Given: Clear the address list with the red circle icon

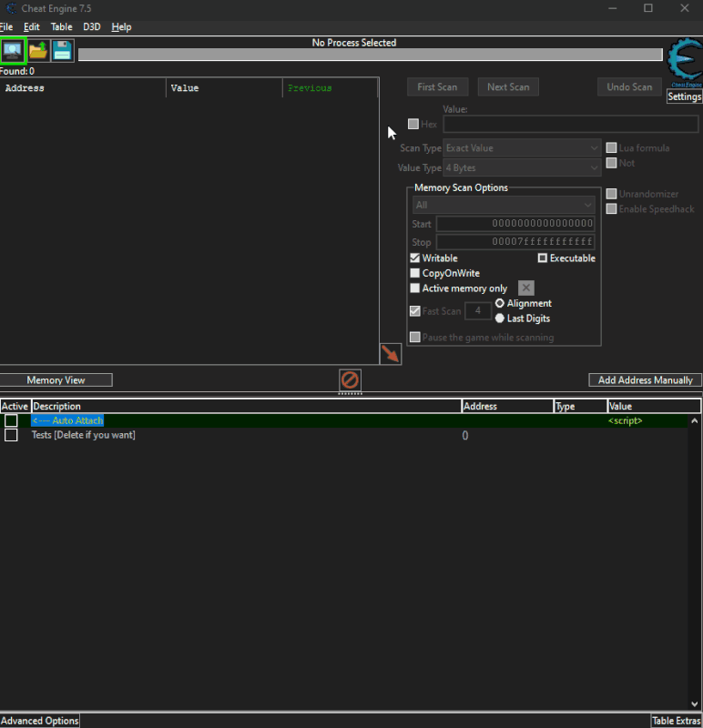Looking at the screenshot, I should point(350,379).
